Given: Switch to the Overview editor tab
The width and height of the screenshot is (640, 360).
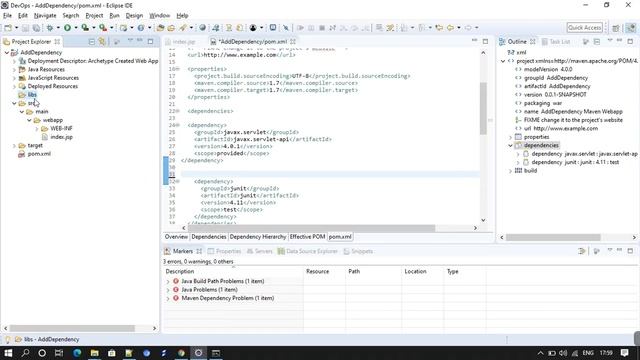Looking at the screenshot, I should click(176, 237).
